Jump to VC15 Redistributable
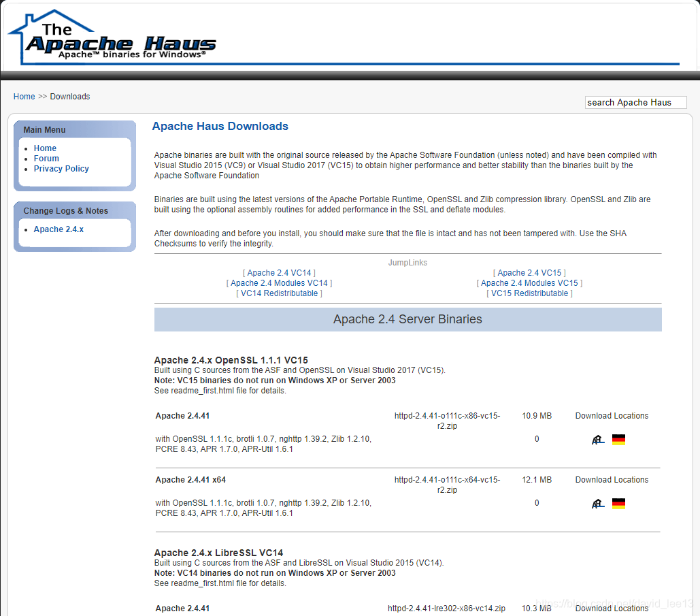The image size is (700, 616). click(x=529, y=293)
